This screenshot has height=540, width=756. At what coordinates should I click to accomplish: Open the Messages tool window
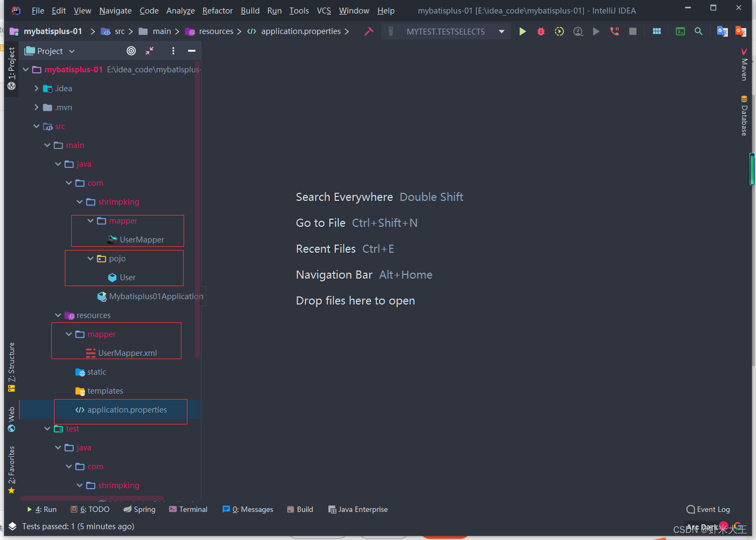point(248,509)
